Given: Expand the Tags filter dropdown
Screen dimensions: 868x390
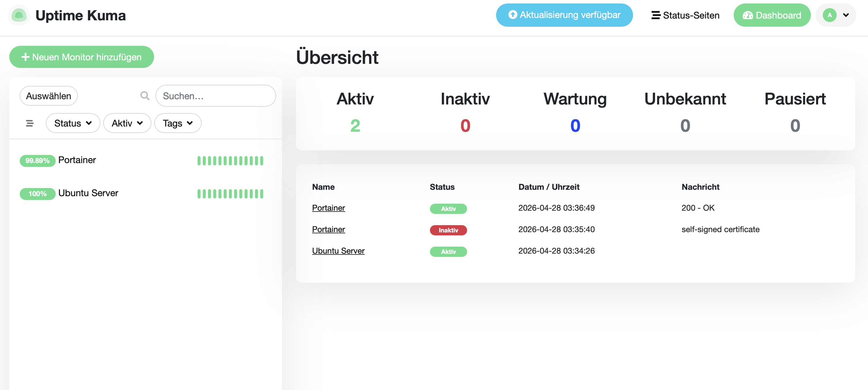Looking at the screenshot, I should click(178, 123).
